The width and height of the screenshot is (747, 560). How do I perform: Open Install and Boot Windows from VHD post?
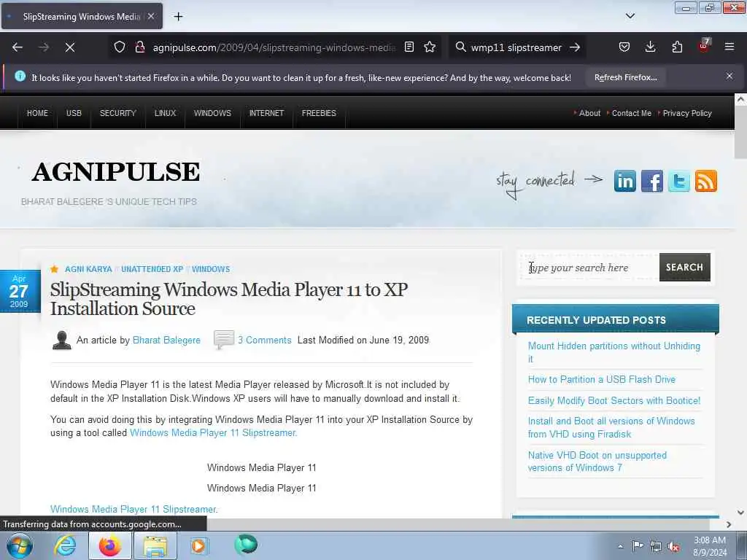coord(611,427)
